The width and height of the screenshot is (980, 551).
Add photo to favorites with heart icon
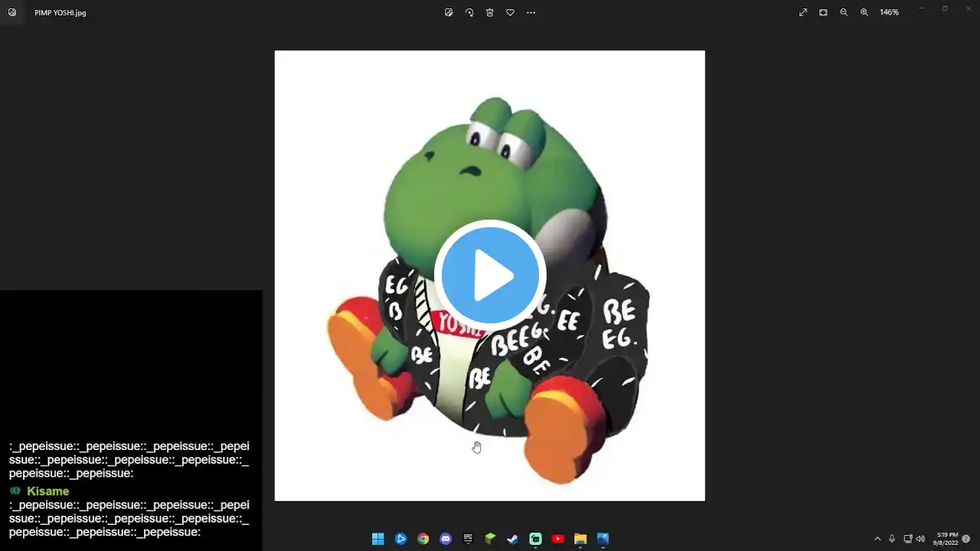(510, 12)
